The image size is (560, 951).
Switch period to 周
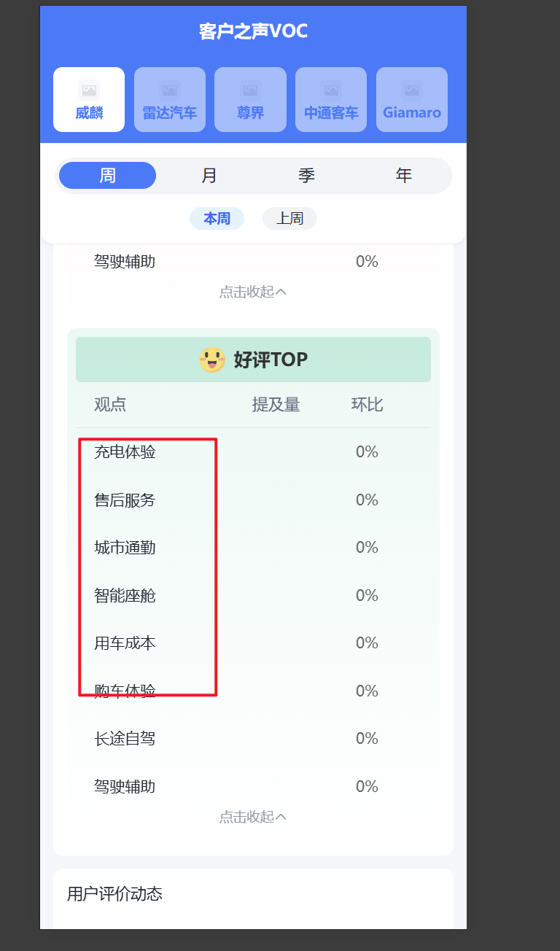pos(107,176)
